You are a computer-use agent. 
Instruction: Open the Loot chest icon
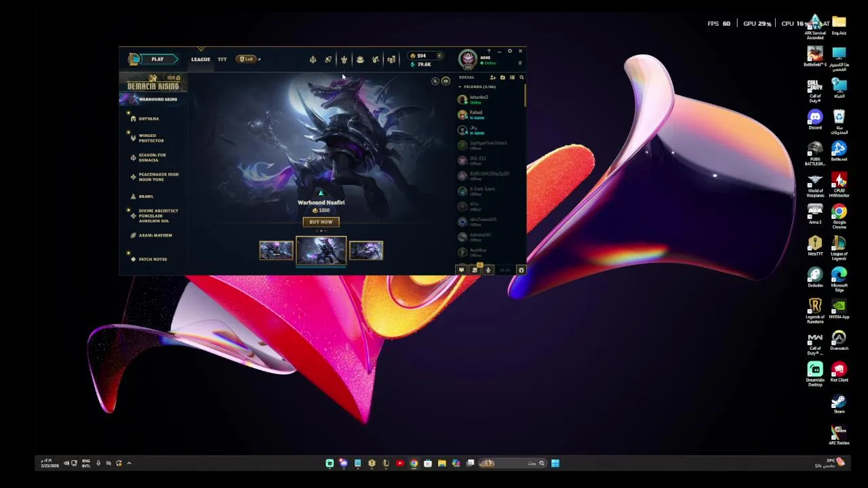pyautogui.click(x=359, y=60)
